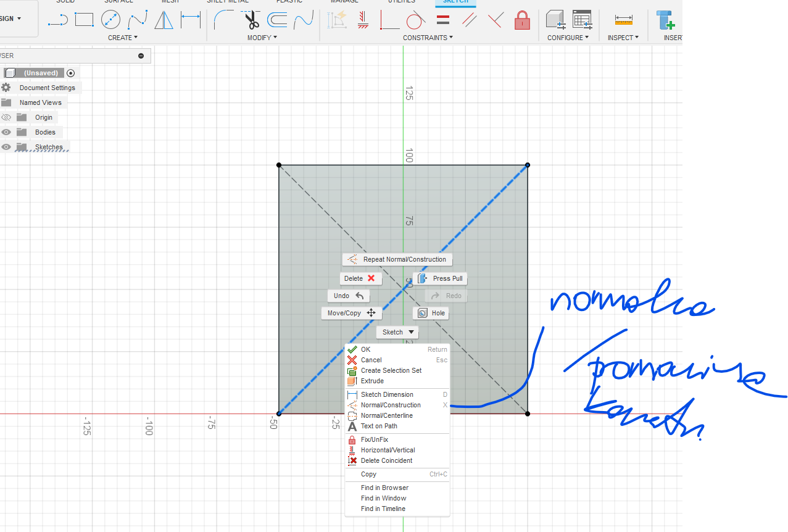Image resolution: width=788 pixels, height=532 pixels.
Task: Click the Sketch Dimension toolbar icon
Action: pos(191,20)
